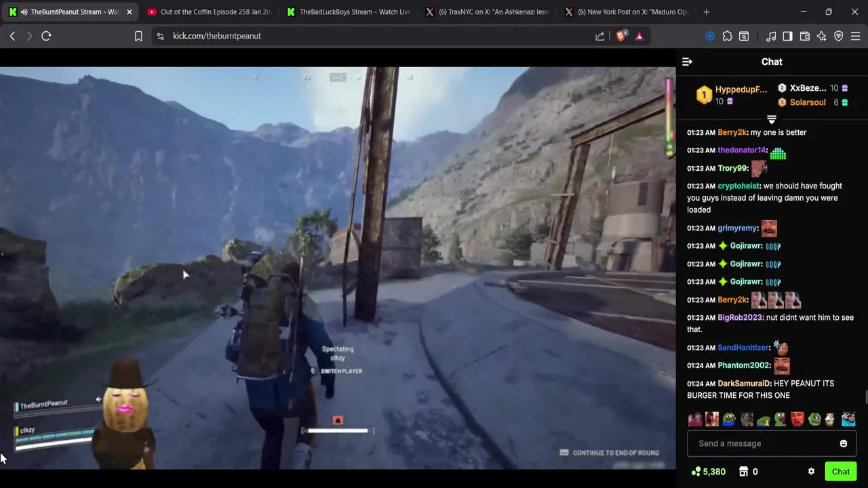
Task: Collapse the chat panel
Action: pos(687,62)
